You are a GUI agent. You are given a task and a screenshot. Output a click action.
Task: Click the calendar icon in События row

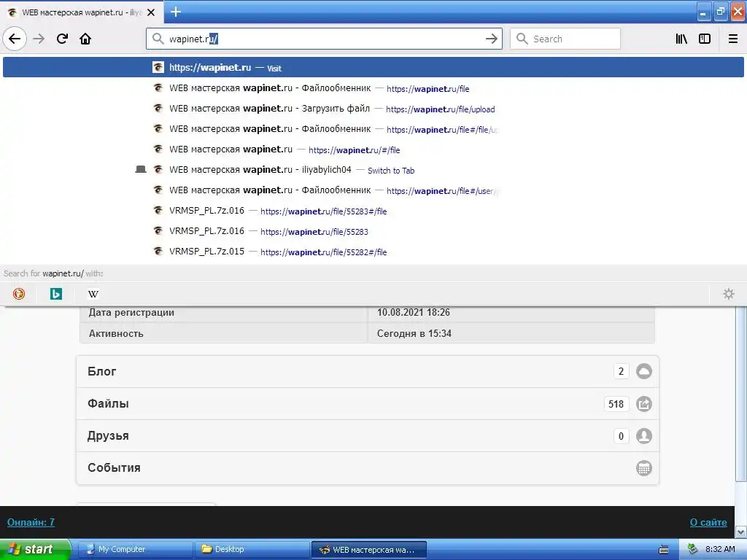coord(643,468)
